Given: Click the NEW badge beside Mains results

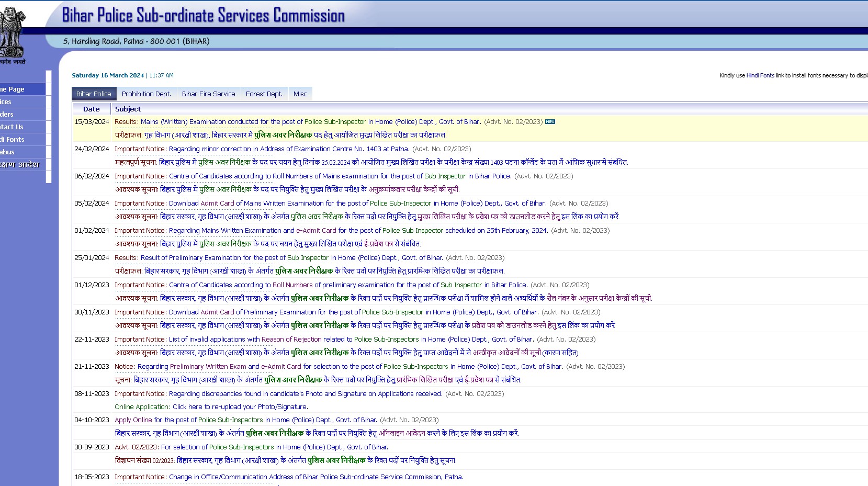Looking at the screenshot, I should pos(550,121).
